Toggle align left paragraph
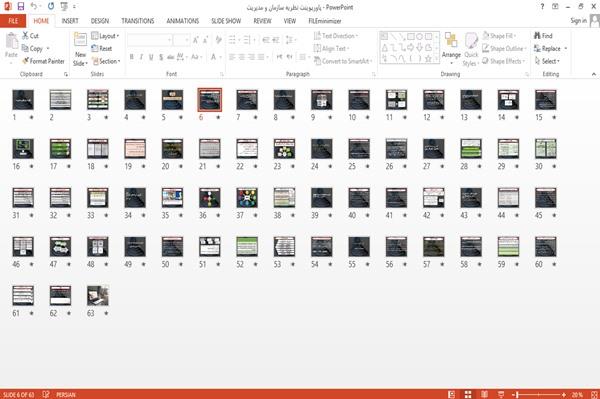This screenshot has width=600, height=399. point(232,57)
